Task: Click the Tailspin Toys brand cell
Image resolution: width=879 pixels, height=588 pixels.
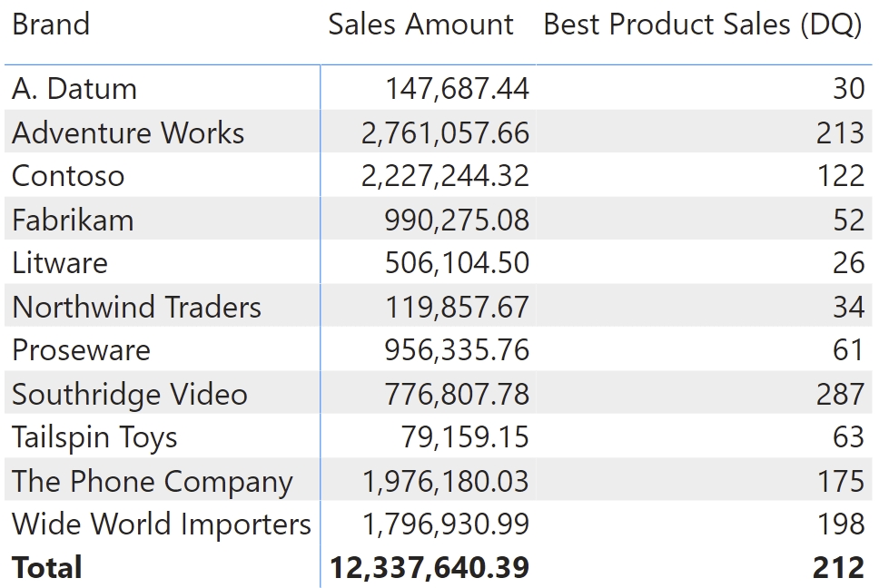Action: click(94, 438)
